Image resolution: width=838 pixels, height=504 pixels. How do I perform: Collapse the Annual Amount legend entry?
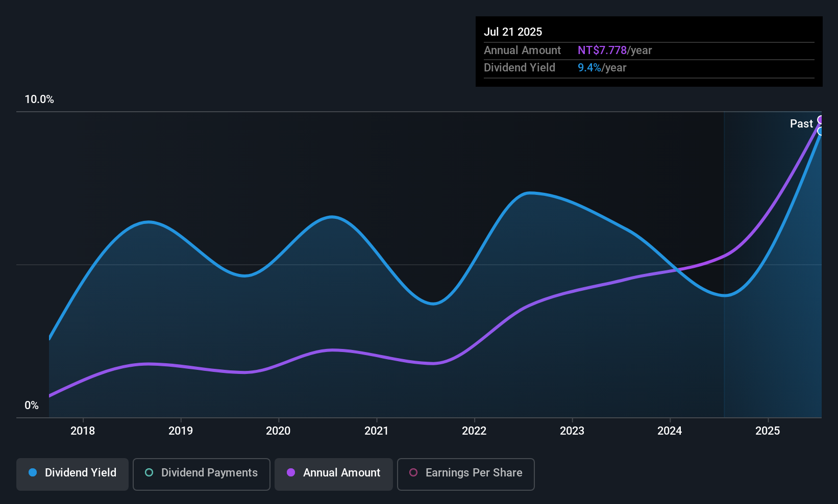tap(333, 473)
